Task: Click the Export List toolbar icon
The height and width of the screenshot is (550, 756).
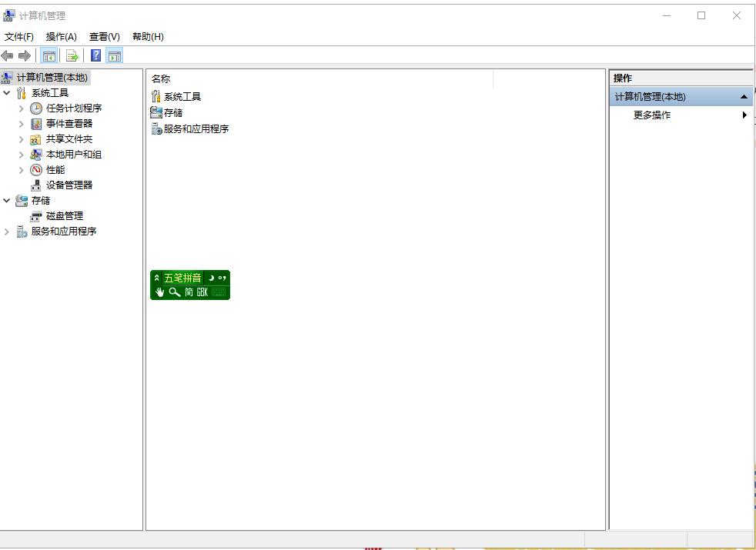Action: [72, 56]
